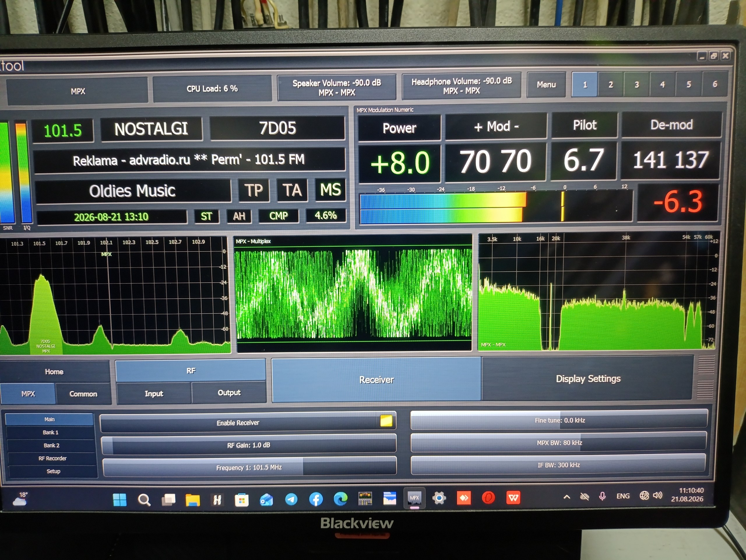Click the 141 137 De-mod value

671,160
